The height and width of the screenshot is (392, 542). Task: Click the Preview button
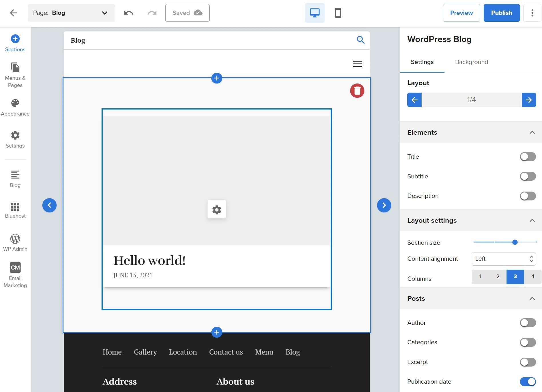coord(461,13)
